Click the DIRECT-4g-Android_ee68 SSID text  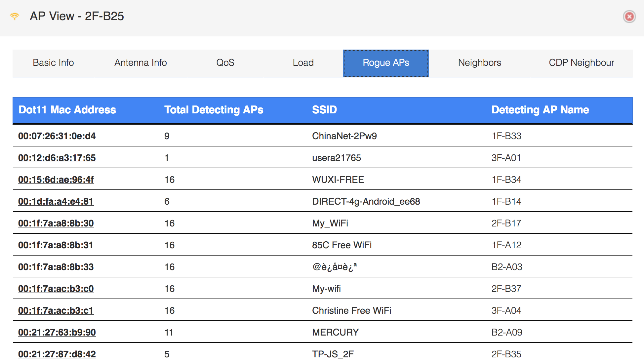point(366,201)
